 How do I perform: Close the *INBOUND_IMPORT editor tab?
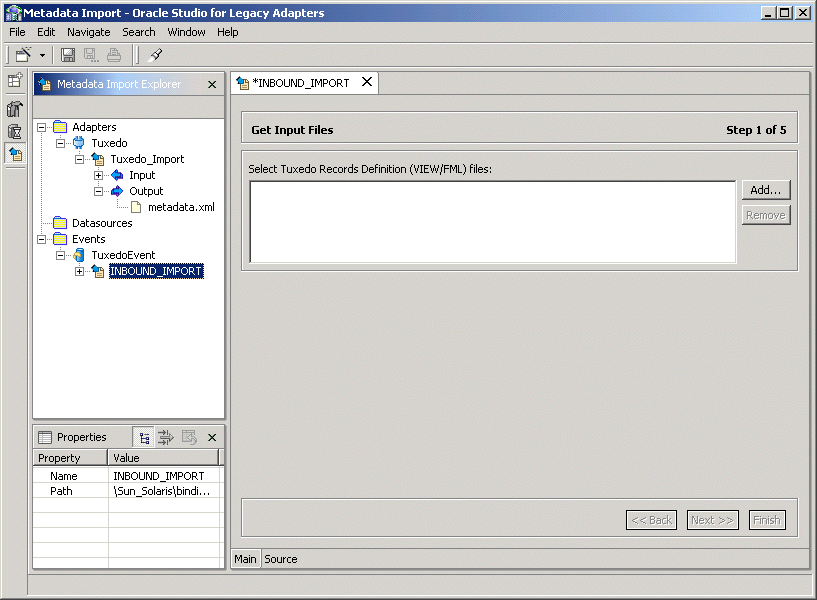pos(367,82)
